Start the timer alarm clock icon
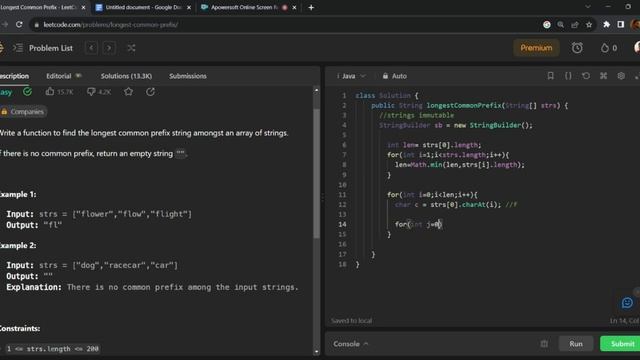 pyautogui.click(x=577, y=48)
